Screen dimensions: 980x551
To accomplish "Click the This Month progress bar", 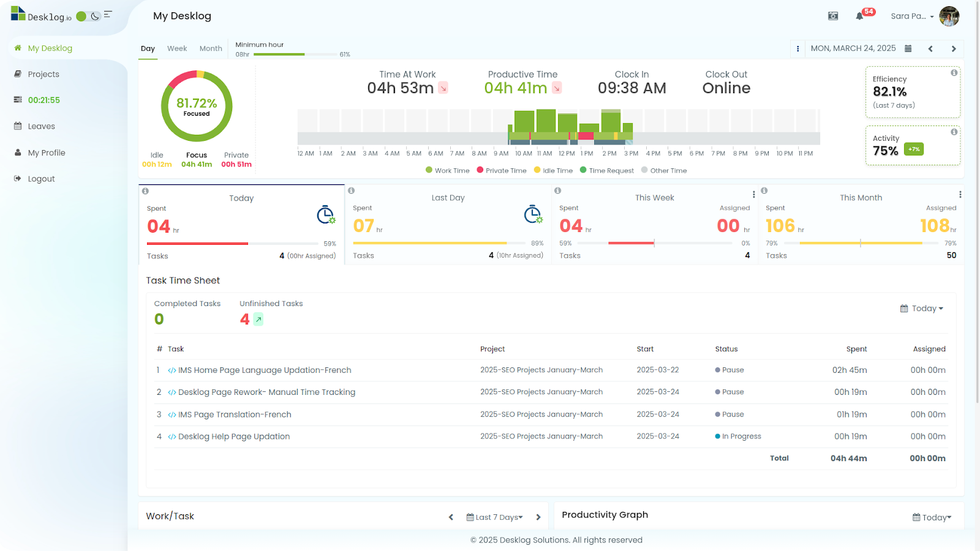I will pyautogui.click(x=861, y=243).
